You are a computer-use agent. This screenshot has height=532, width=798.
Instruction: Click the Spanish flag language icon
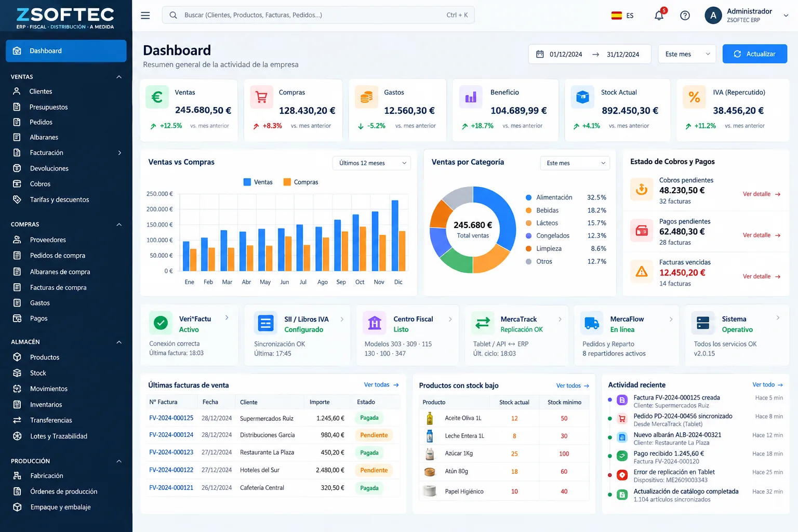617,16
